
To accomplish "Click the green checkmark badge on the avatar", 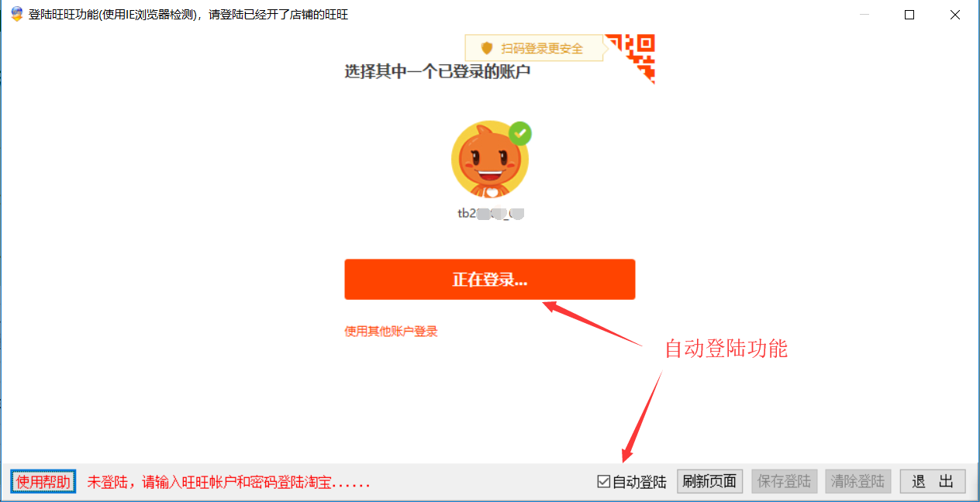I will click(520, 133).
